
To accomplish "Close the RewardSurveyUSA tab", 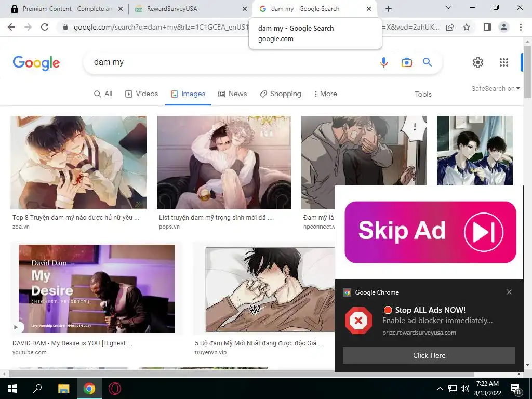I will click(x=245, y=9).
